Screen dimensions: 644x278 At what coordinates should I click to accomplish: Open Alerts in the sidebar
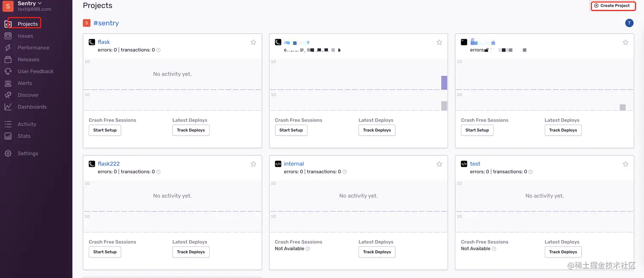coord(25,83)
